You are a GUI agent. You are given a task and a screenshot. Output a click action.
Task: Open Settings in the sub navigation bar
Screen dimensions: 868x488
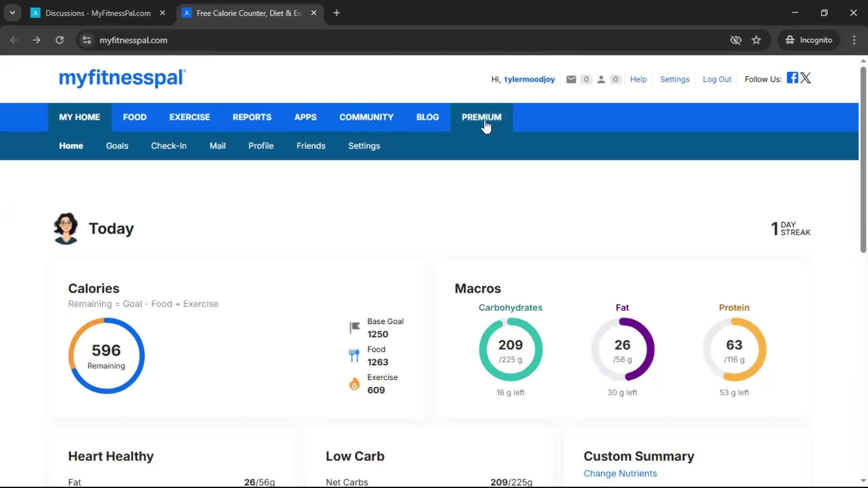point(364,146)
